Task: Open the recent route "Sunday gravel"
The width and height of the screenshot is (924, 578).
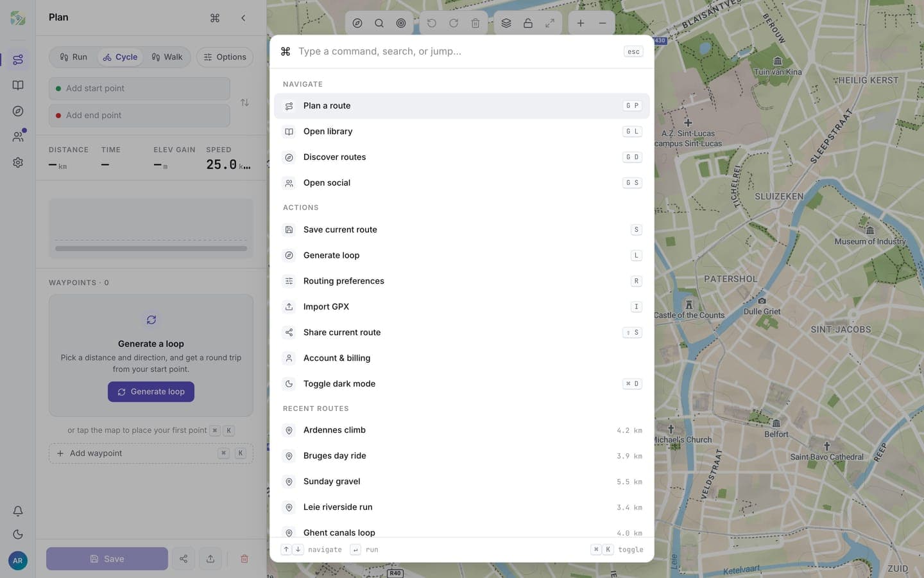Action: click(x=462, y=482)
